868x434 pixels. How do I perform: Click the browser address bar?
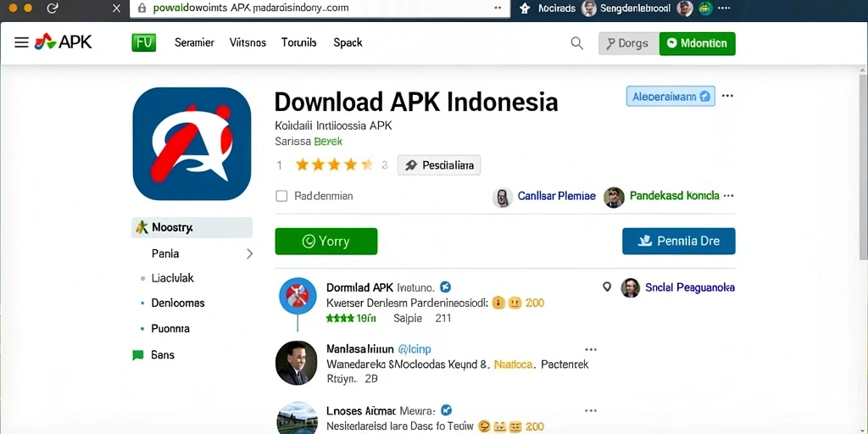pos(320,8)
